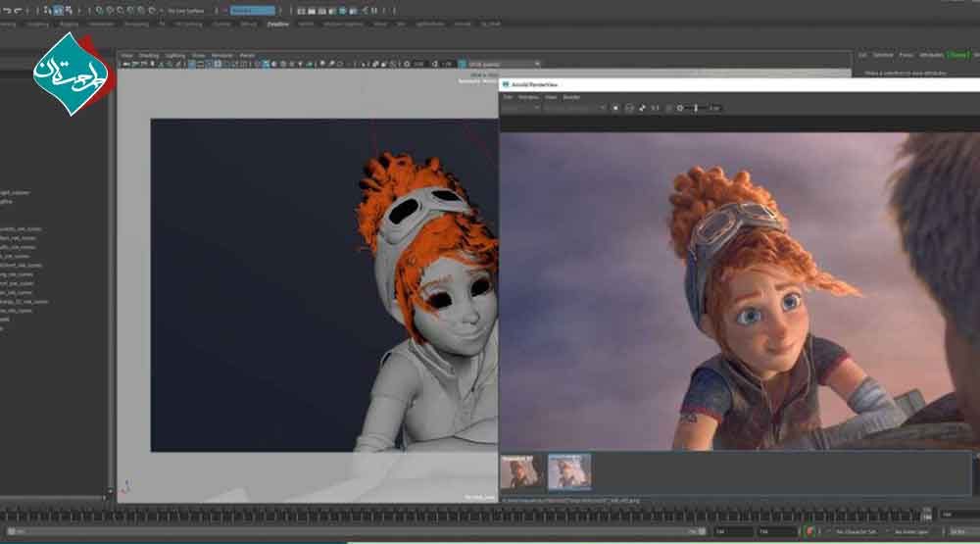Open the Focus menu in Attribute Editor
This screenshot has height=544, width=980.
(906, 55)
